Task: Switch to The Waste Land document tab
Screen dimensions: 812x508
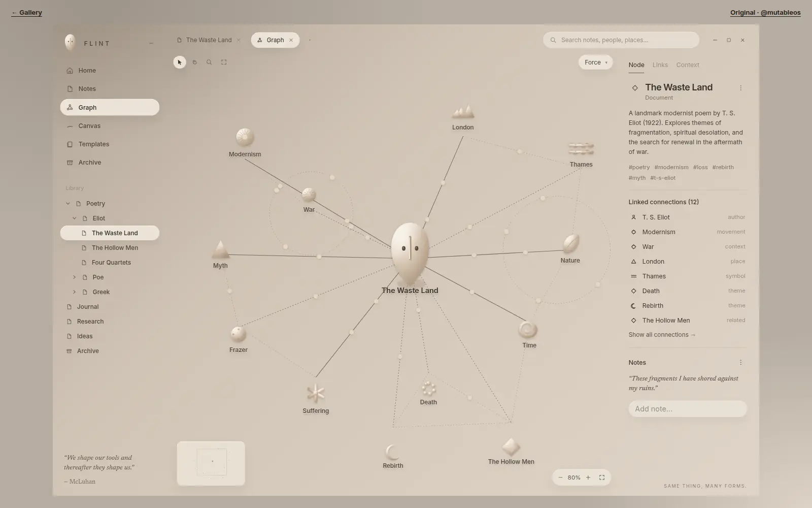Action: pos(209,40)
